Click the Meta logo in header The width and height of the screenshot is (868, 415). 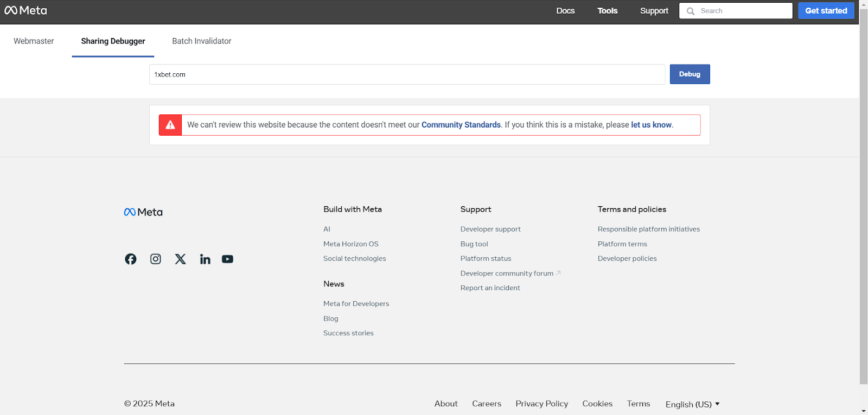coord(25,11)
